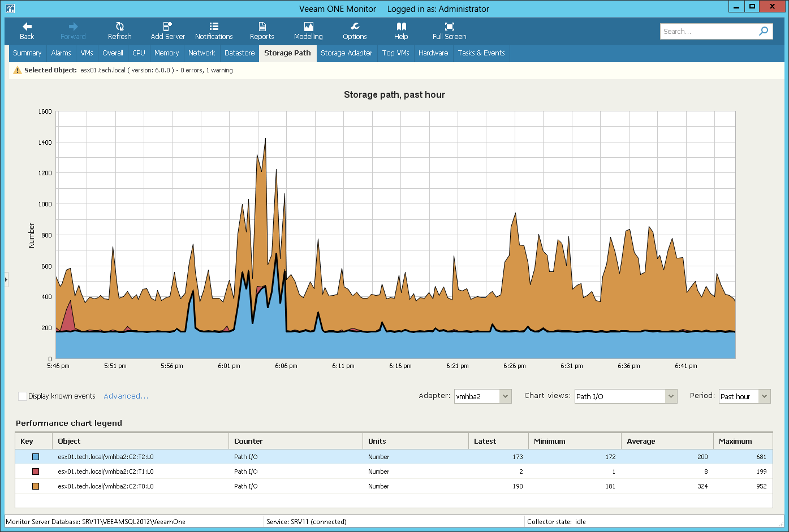Switch to Full Screen mode
This screenshot has height=532, width=789.
pyautogui.click(x=450, y=31)
